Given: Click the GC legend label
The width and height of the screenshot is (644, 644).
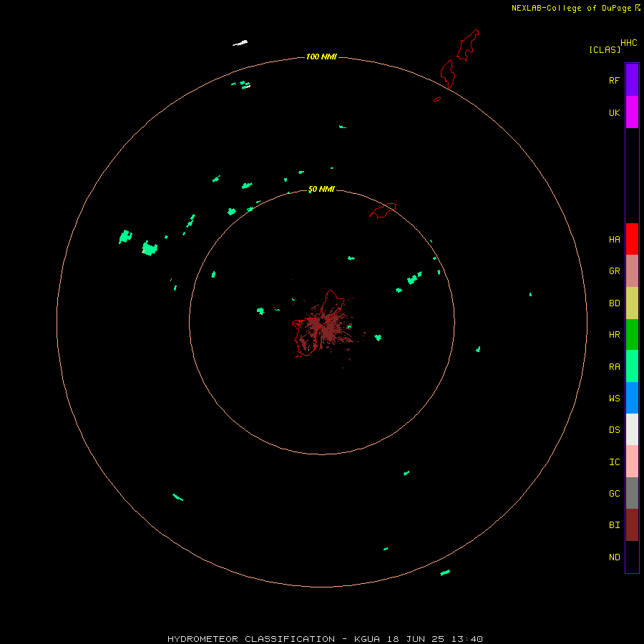Looking at the screenshot, I should (x=615, y=494).
